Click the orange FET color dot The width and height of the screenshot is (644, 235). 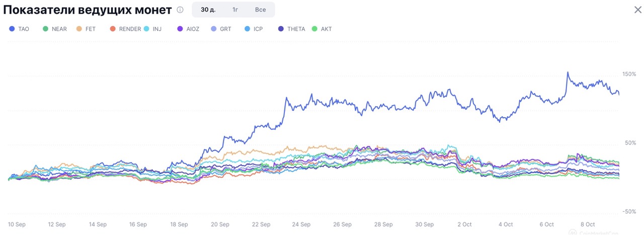coord(79,29)
